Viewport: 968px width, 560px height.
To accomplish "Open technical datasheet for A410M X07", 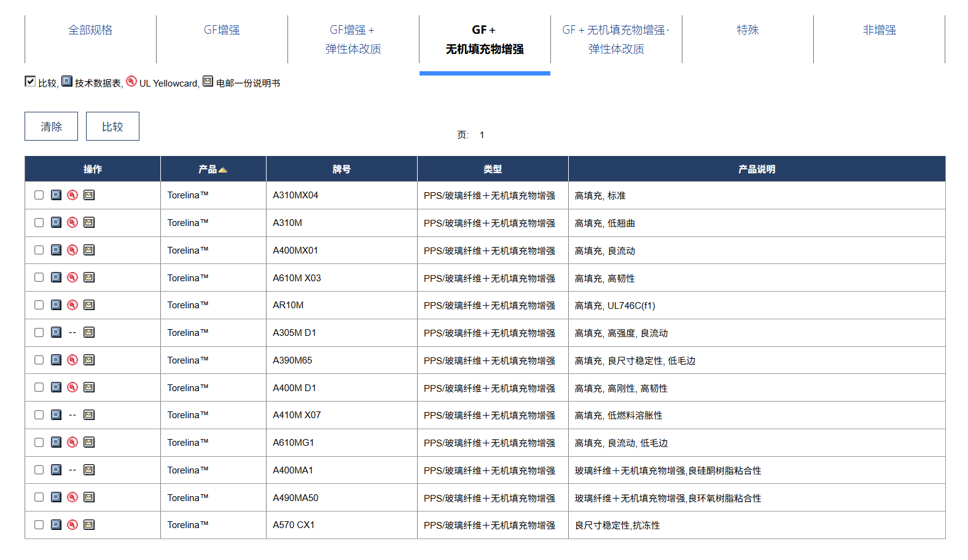I will 56,415.
